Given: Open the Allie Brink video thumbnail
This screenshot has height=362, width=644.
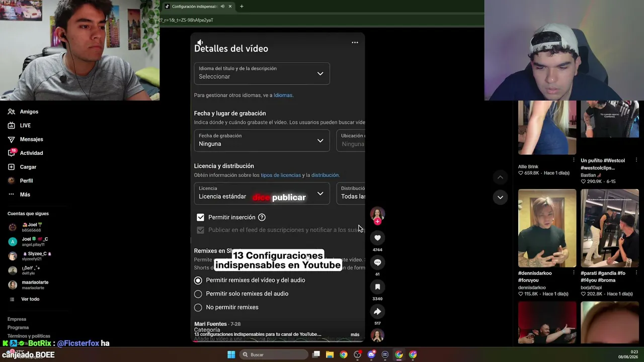Looking at the screenshot, I should (547, 128).
